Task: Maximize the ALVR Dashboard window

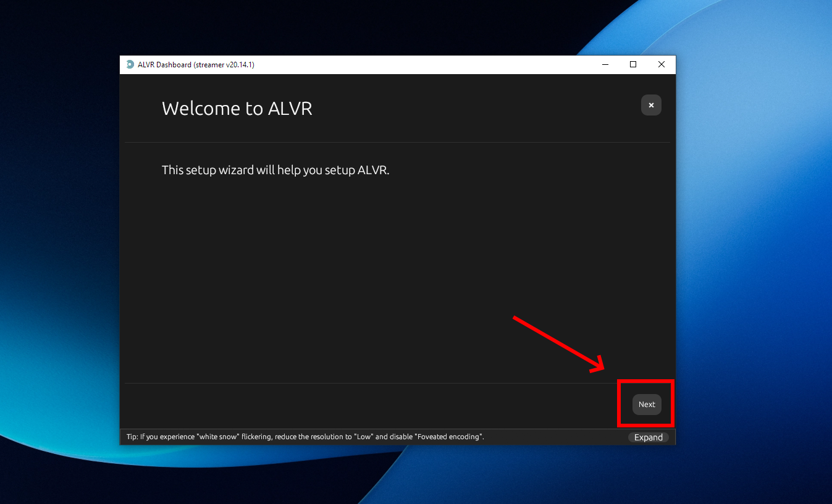Action: click(633, 65)
